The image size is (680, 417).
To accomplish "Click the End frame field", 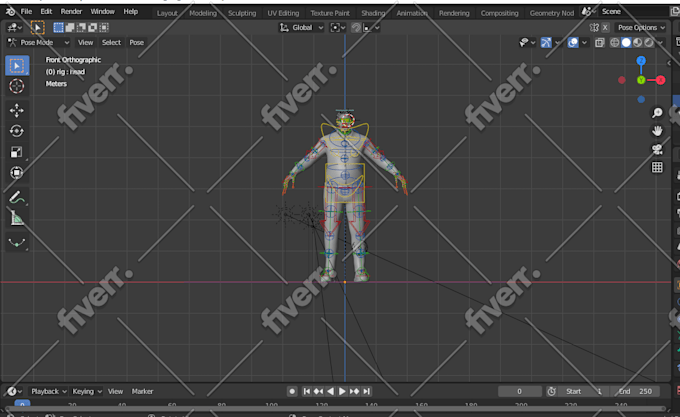I will click(x=635, y=391).
